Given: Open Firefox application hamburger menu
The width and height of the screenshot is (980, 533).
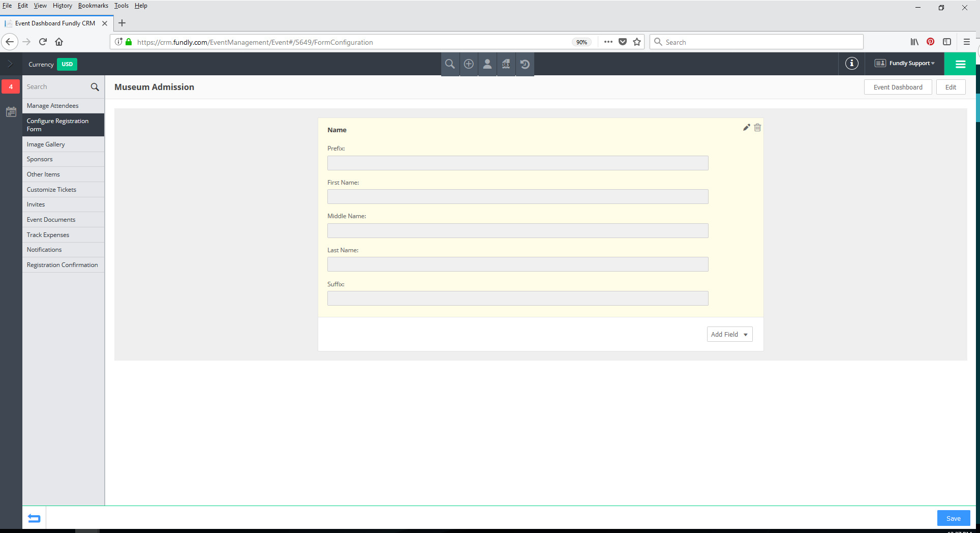Looking at the screenshot, I should point(967,42).
